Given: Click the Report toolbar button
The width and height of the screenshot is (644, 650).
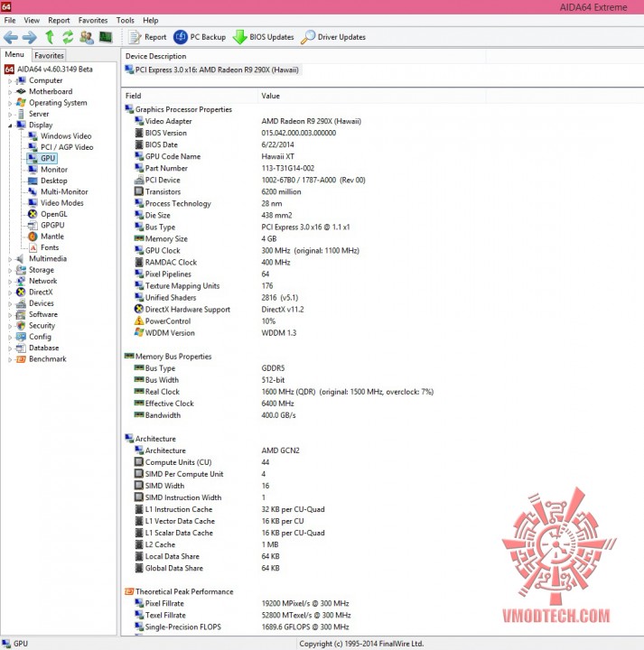Looking at the screenshot, I should click(x=147, y=37).
